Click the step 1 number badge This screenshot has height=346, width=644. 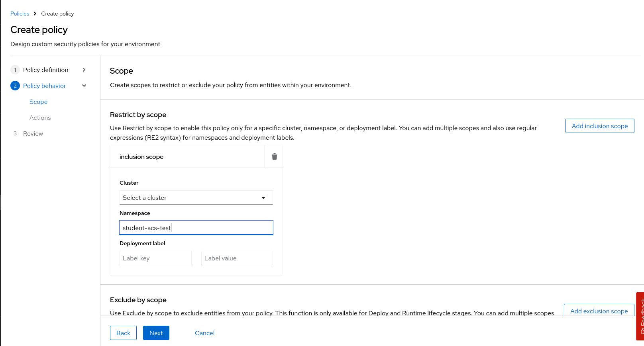click(x=15, y=70)
